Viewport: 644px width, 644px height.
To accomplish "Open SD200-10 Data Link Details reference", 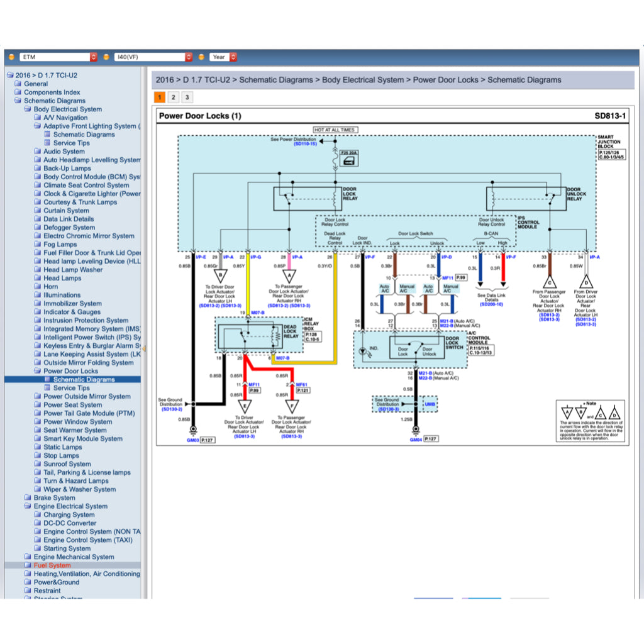I will pos(491,304).
